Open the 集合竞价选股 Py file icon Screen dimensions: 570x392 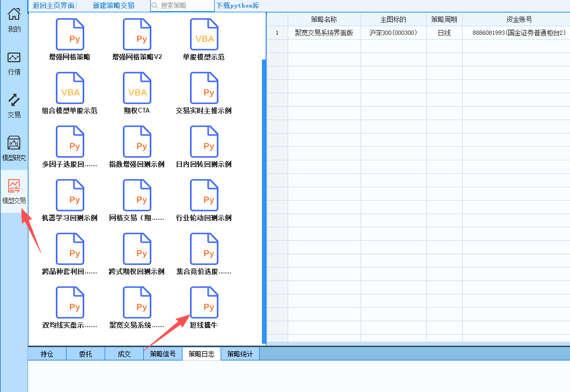204,249
